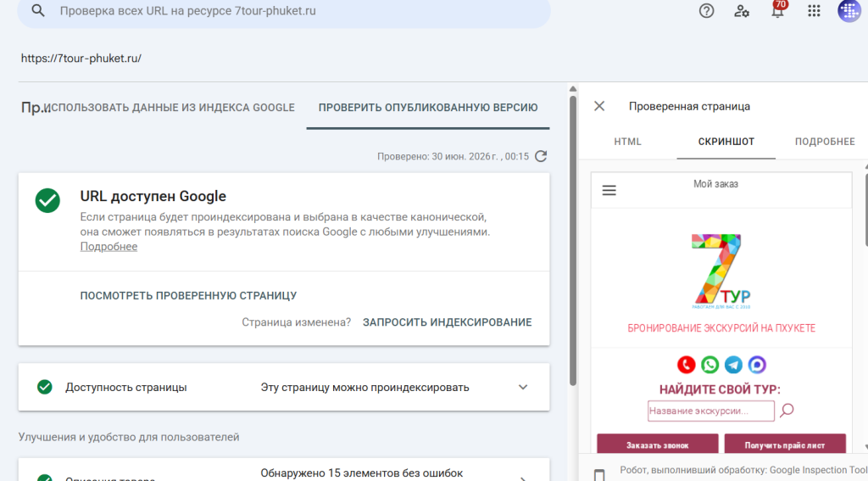Open the account avatar menu
This screenshot has height=481, width=868.
tap(849, 10)
